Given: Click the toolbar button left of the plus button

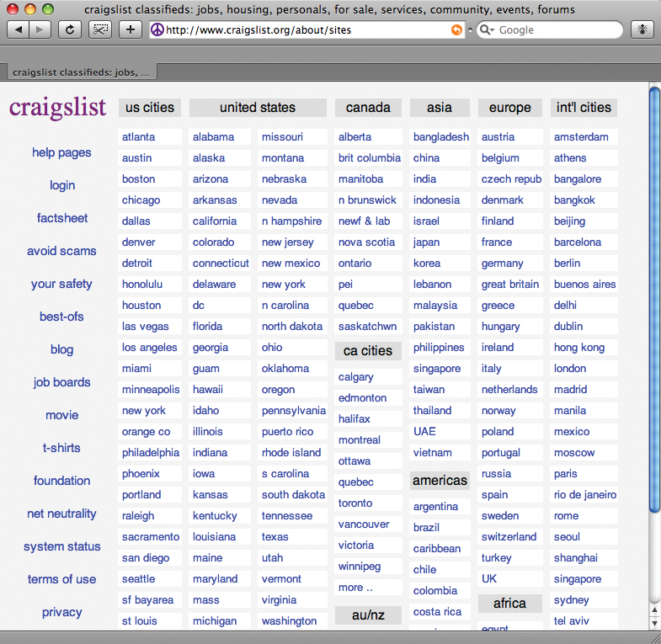Looking at the screenshot, I should [x=100, y=29].
